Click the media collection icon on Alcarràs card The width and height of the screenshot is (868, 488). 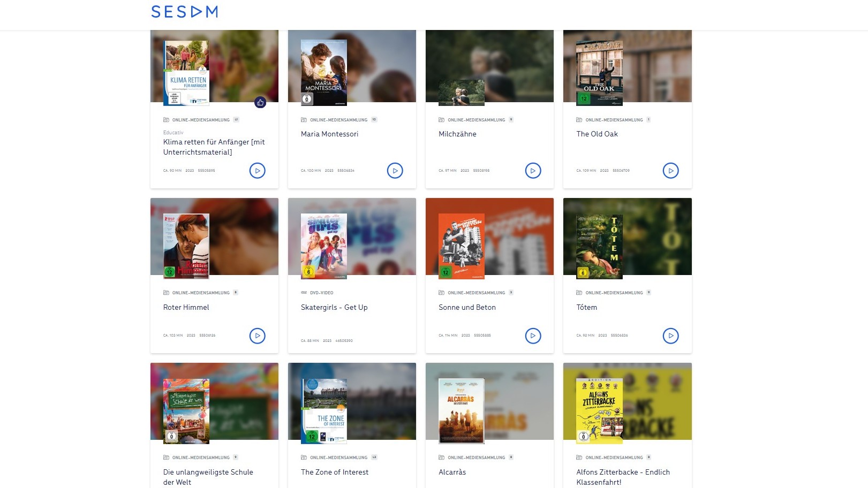(x=441, y=457)
